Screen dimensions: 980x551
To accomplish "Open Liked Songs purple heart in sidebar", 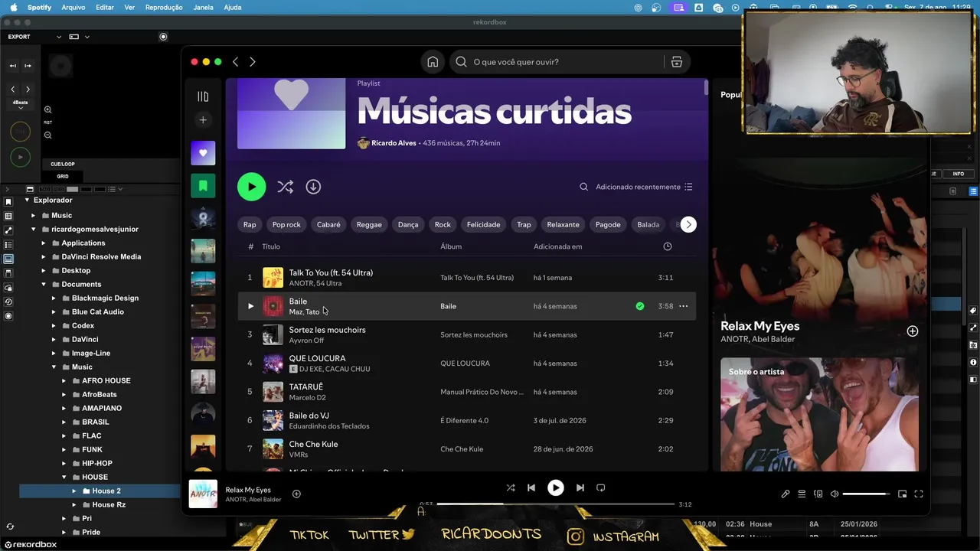I will tap(203, 153).
